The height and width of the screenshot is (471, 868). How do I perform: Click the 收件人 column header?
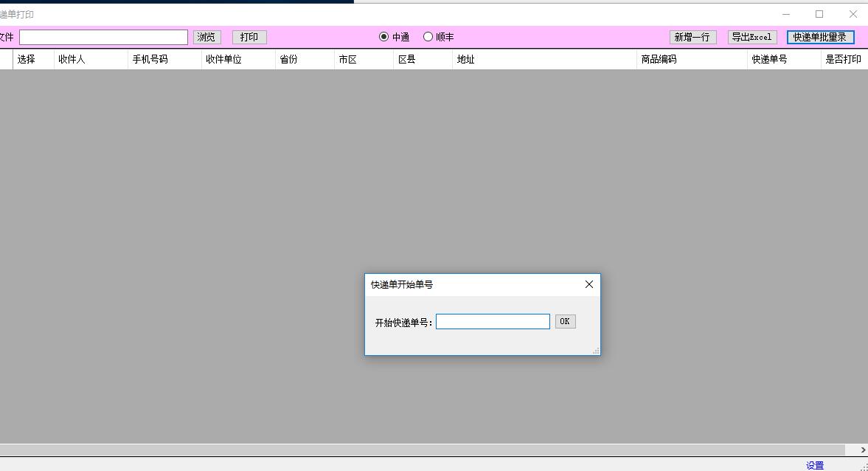(91, 59)
